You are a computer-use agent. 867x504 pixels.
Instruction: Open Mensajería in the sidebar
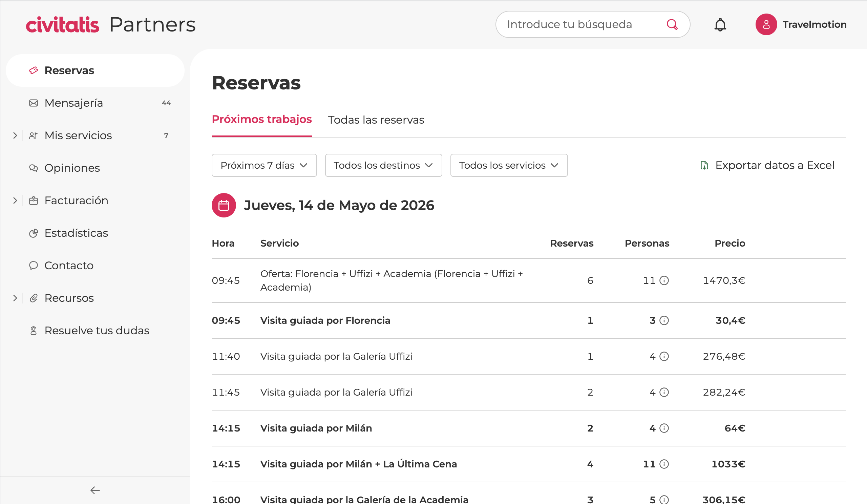point(95,103)
